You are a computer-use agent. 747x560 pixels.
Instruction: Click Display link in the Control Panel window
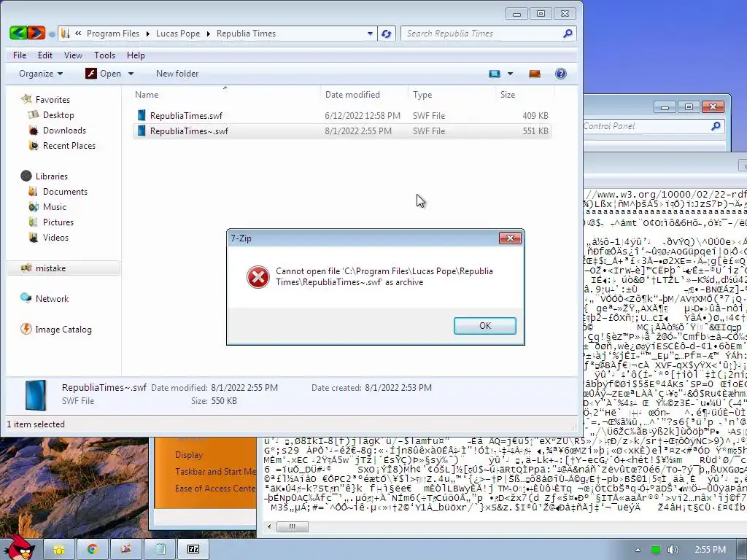189,455
